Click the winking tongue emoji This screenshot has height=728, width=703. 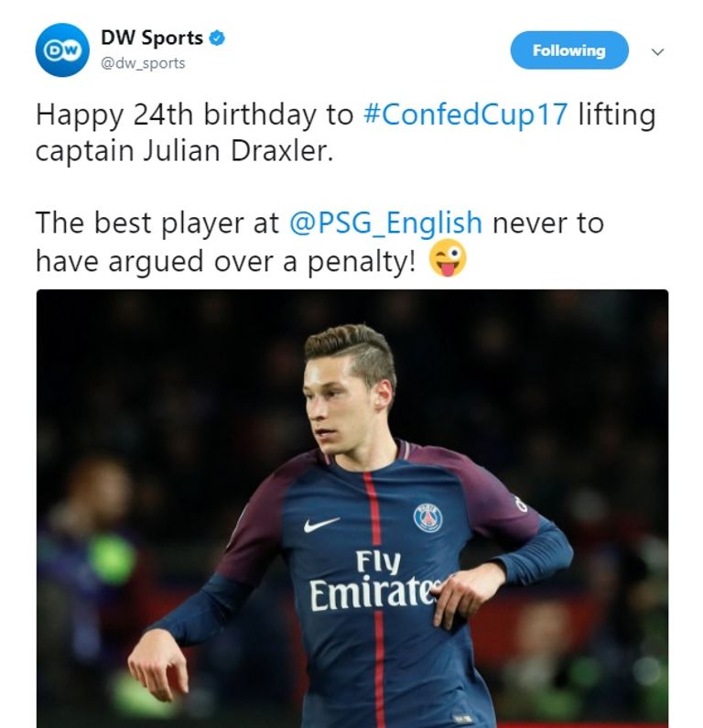448,258
